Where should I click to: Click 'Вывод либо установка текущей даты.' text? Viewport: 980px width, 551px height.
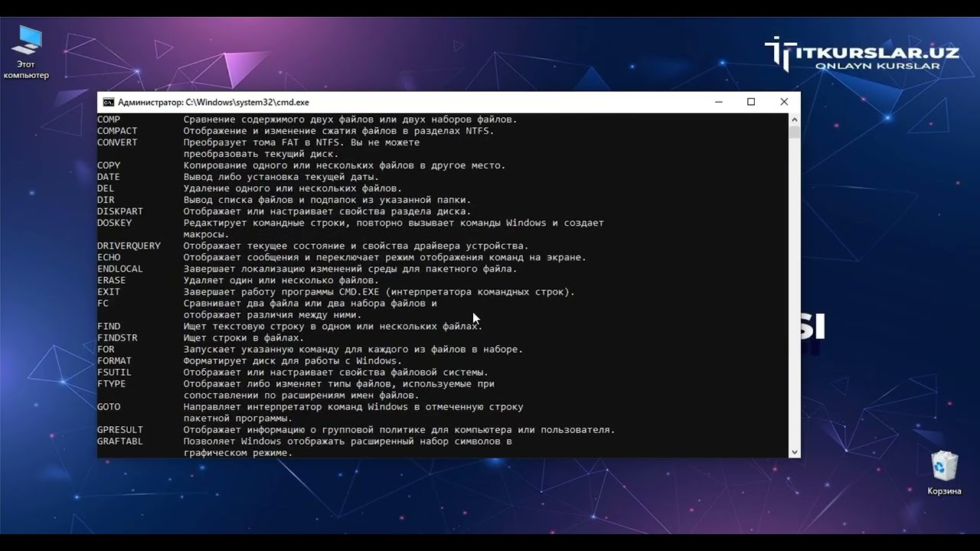tap(281, 177)
